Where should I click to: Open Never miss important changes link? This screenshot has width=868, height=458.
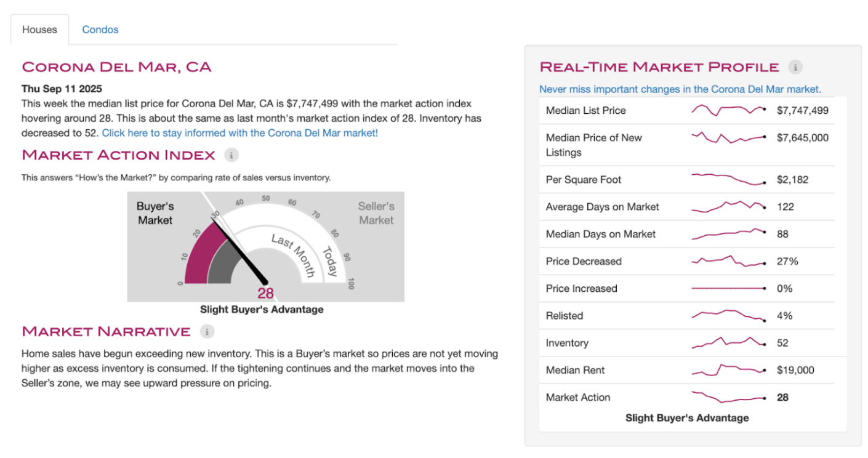point(680,89)
